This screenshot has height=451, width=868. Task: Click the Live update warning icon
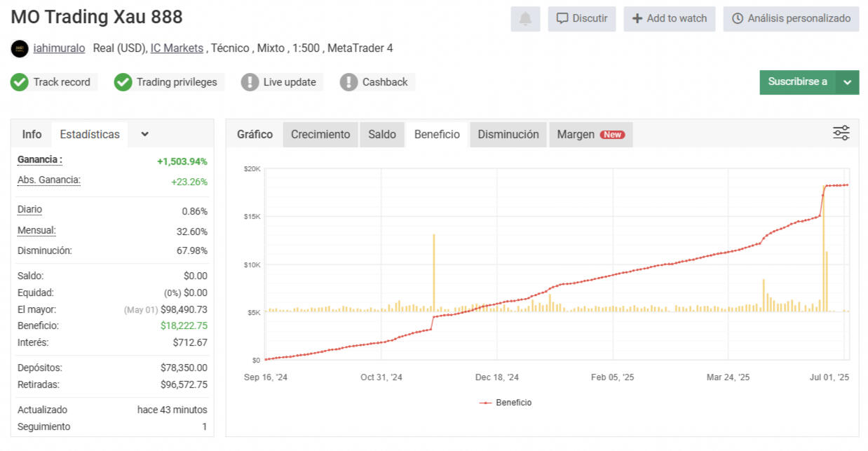250,82
